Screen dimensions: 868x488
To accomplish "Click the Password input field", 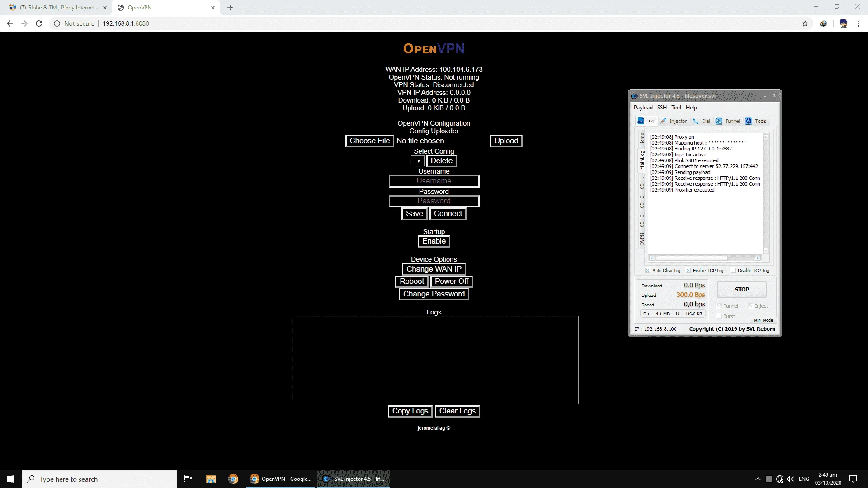I will (434, 201).
